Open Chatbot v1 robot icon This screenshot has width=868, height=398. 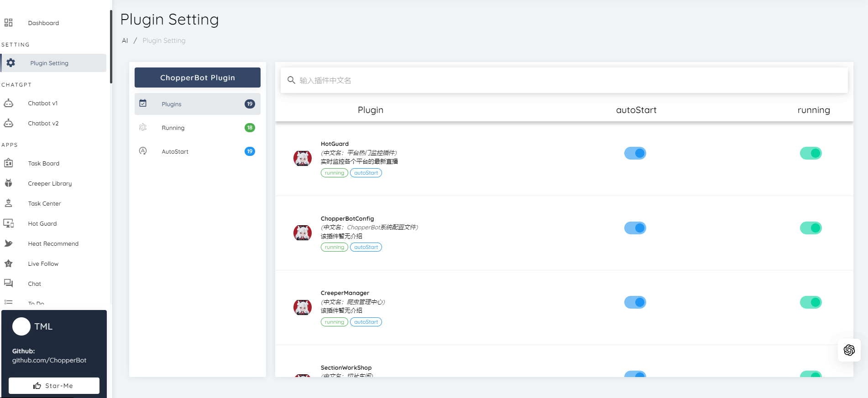coord(8,103)
